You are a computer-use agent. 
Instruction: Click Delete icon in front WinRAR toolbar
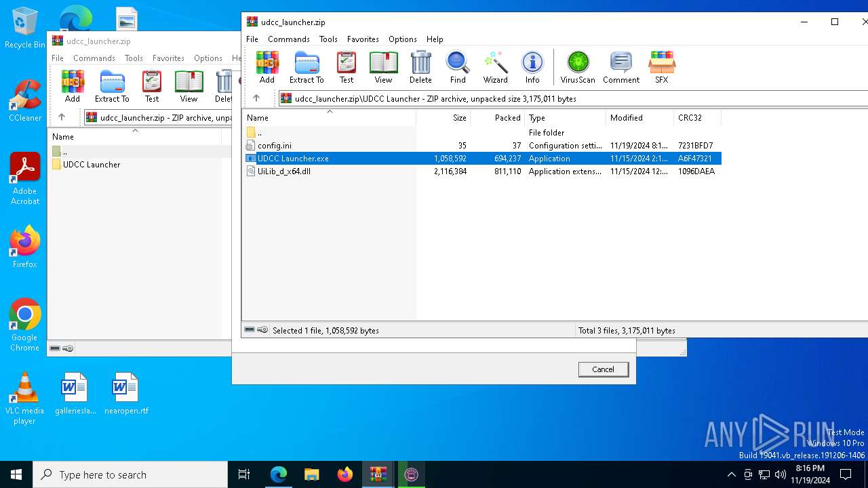click(x=420, y=67)
